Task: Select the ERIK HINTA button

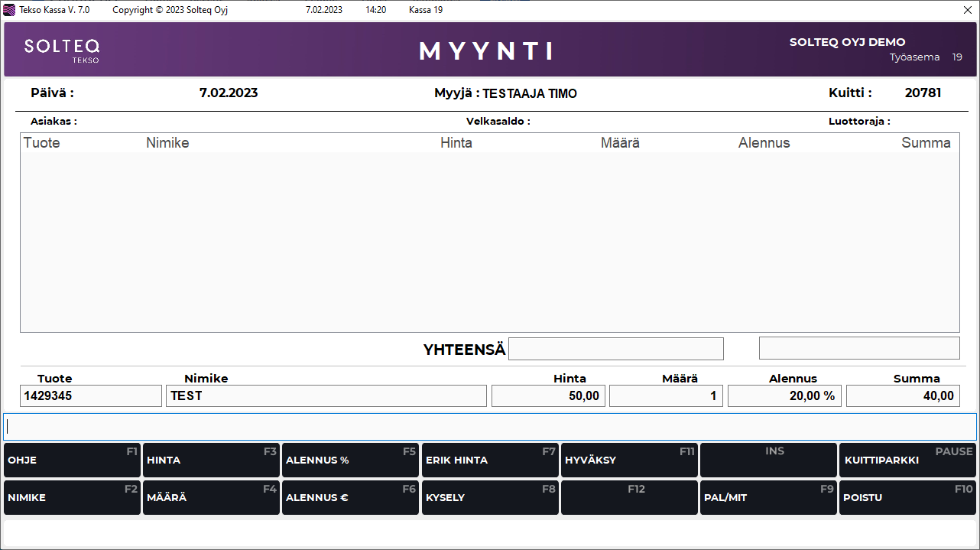Action: (x=490, y=460)
